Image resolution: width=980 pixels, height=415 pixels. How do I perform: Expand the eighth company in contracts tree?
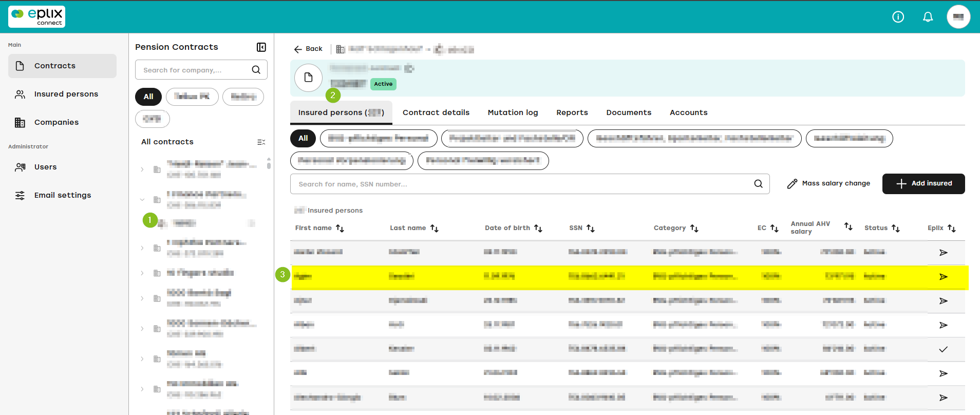click(142, 389)
